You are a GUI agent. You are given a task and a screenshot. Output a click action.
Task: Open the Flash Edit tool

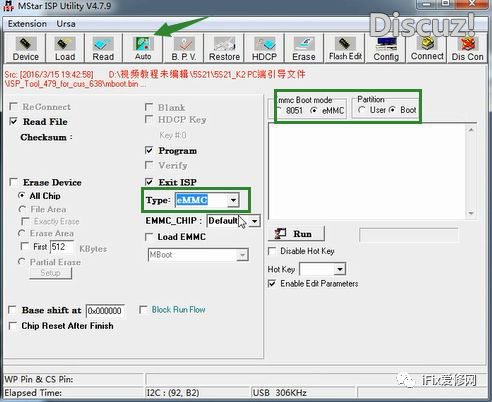click(345, 48)
